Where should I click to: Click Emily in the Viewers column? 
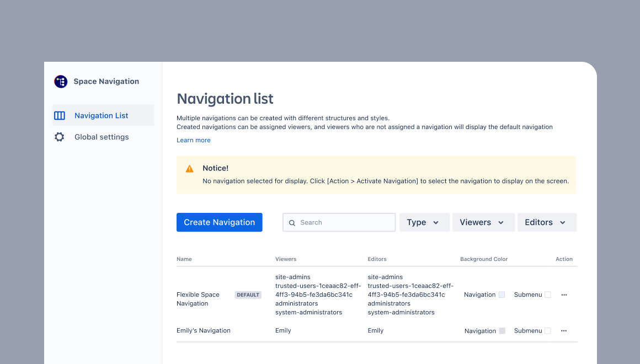[283, 330]
